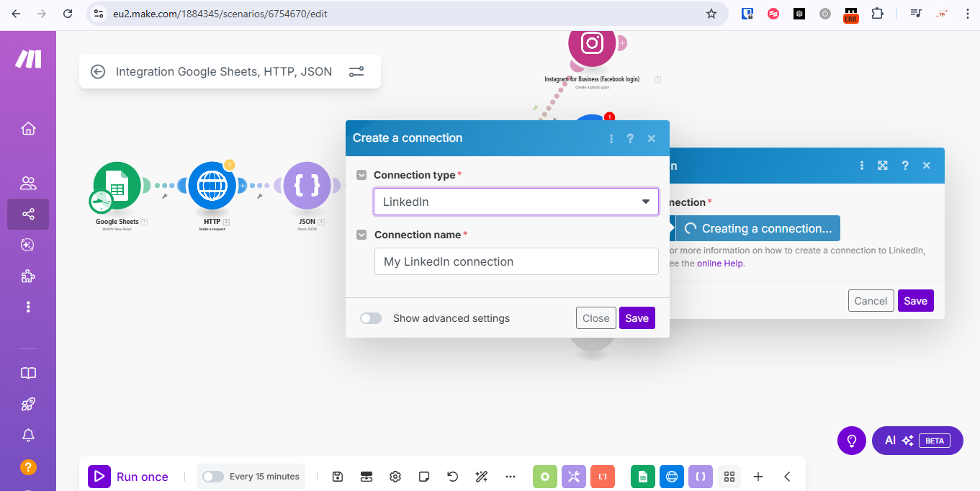Click the auto-align magic wand icon
The image size is (980, 491).
point(482,477)
